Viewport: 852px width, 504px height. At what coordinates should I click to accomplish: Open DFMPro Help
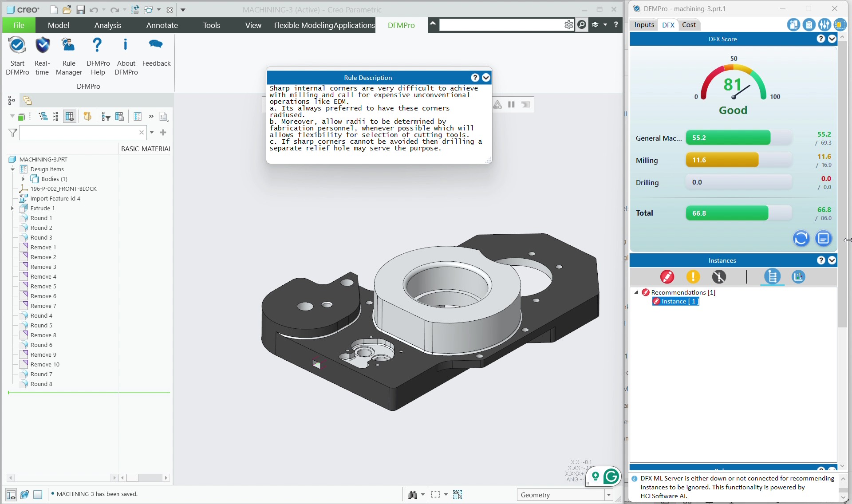point(97,45)
